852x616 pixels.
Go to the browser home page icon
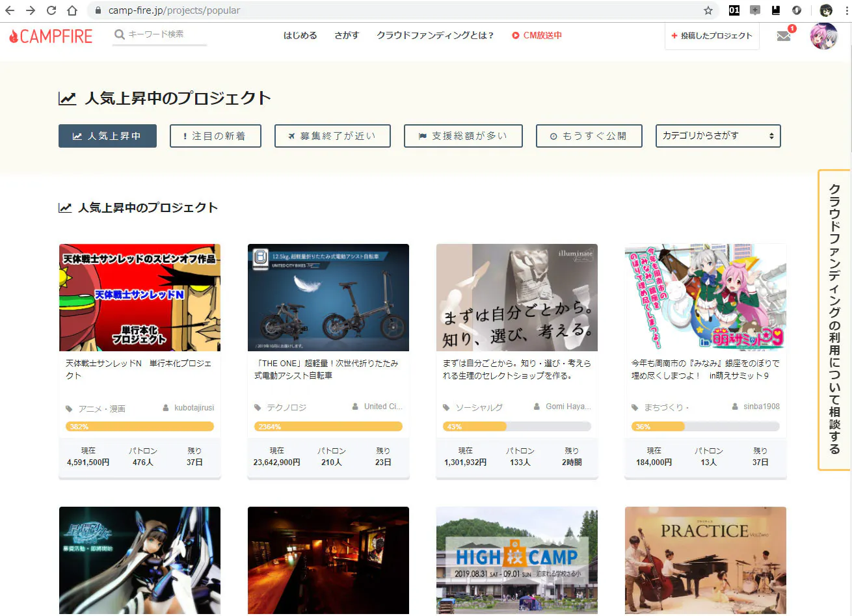tap(72, 10)
